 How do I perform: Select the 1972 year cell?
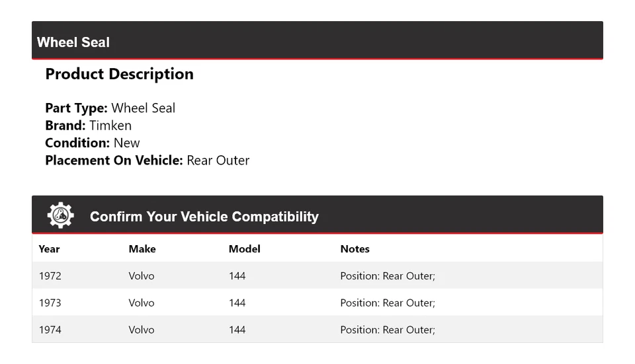pyautogui.click(x=50, y=276)
